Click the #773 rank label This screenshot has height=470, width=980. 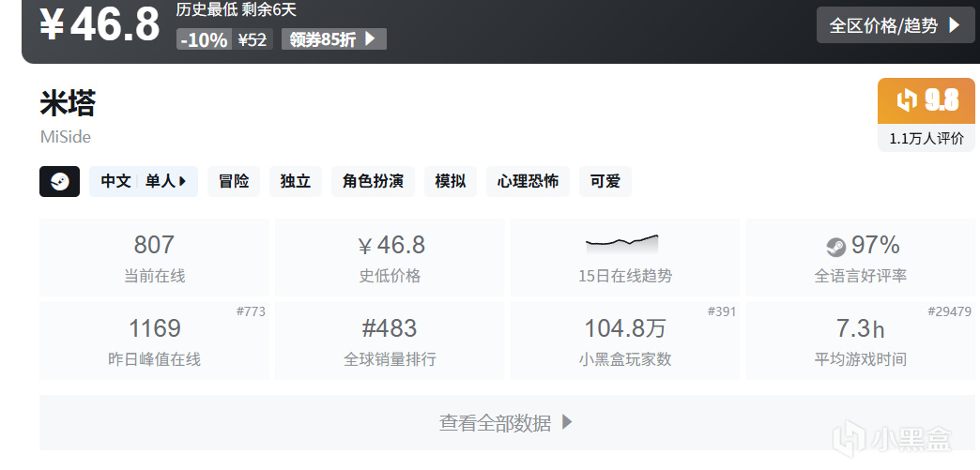[251, 311]
